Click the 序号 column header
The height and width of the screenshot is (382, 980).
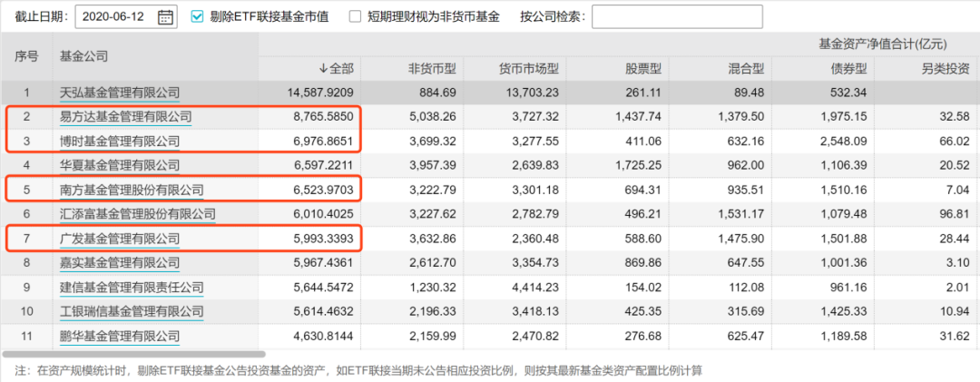pos(27,56)
